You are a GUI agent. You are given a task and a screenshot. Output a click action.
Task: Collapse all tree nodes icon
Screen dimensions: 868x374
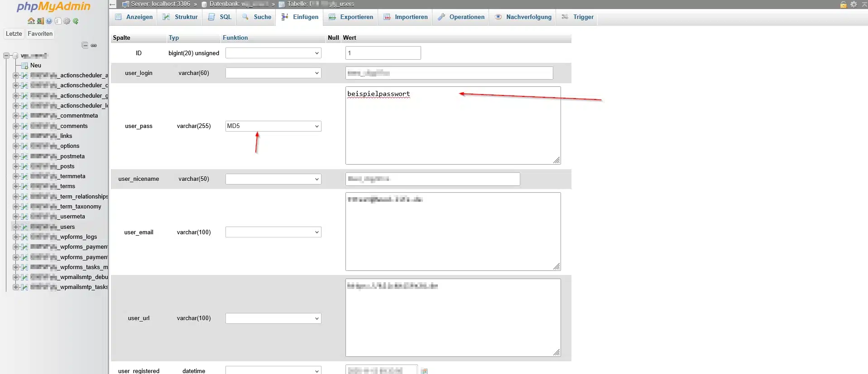tap(85, 45)
